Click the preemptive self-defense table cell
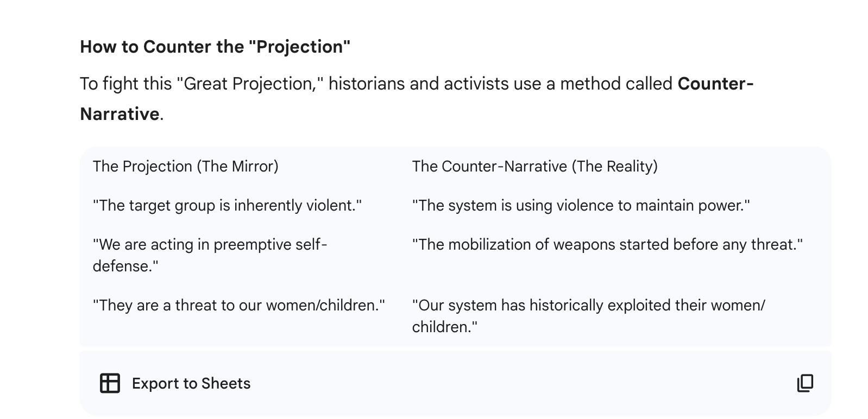868x419 pixels. tap(211, 255)
